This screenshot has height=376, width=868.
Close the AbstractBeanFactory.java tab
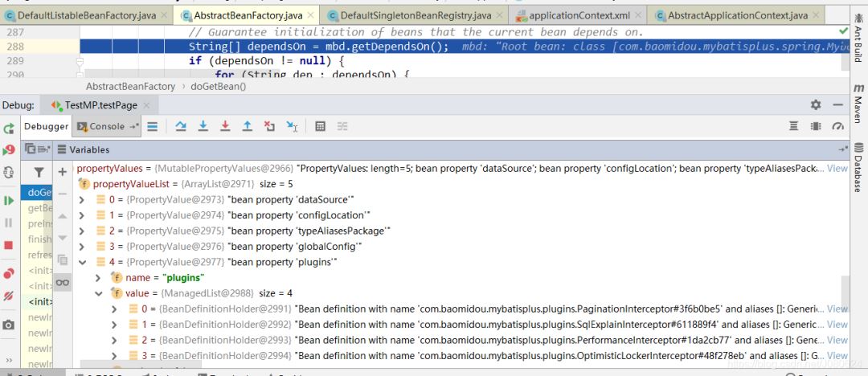point(310,15)
